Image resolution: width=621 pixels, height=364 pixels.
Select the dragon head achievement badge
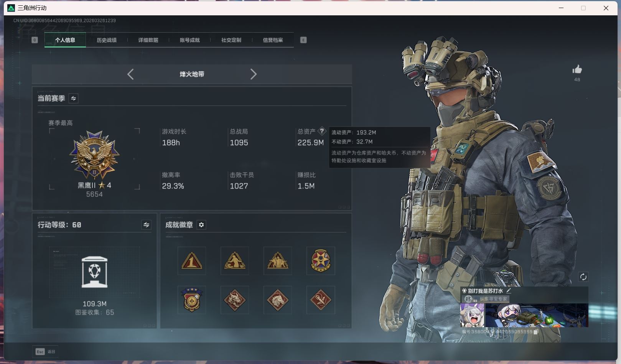coord(235,300)
